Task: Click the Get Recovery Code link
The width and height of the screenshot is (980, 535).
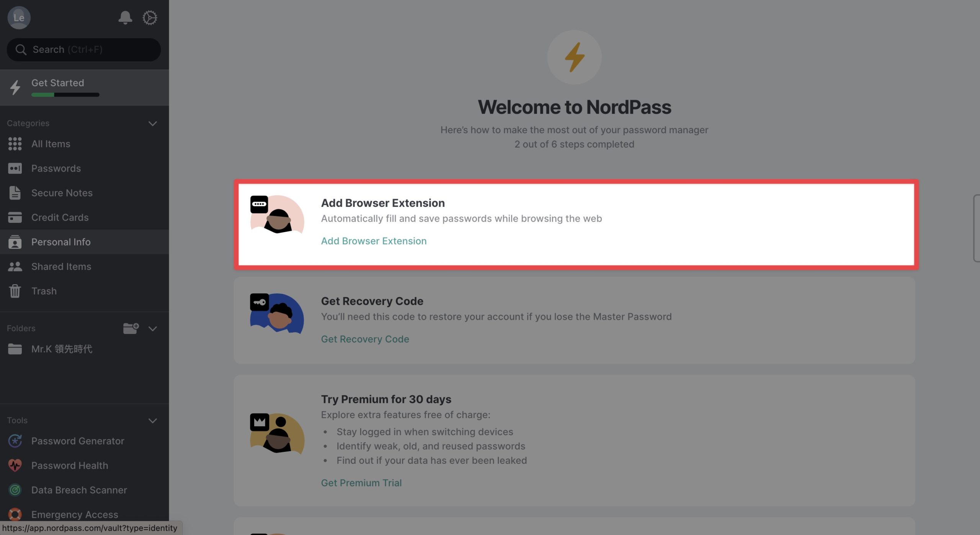Action: [365, 339]
